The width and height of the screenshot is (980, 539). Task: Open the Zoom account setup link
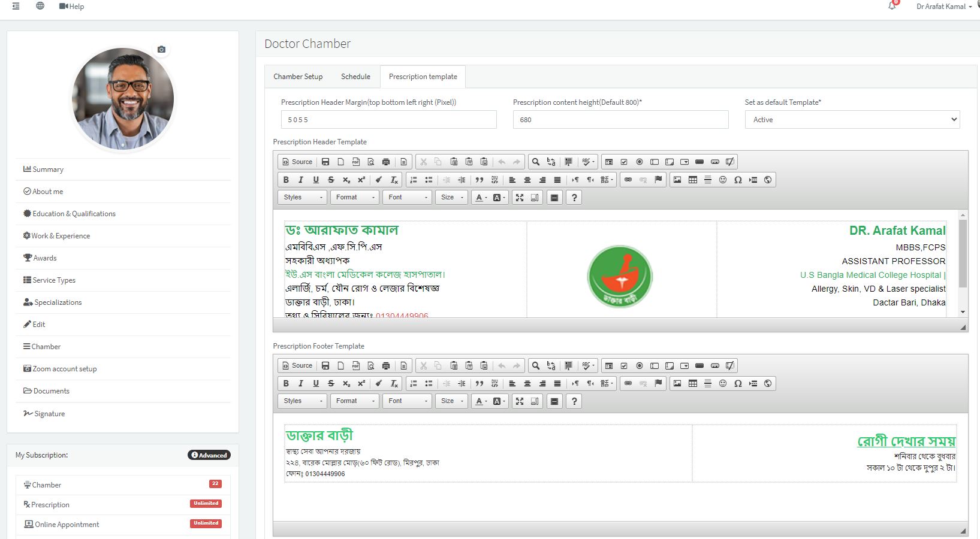[64, 369]
